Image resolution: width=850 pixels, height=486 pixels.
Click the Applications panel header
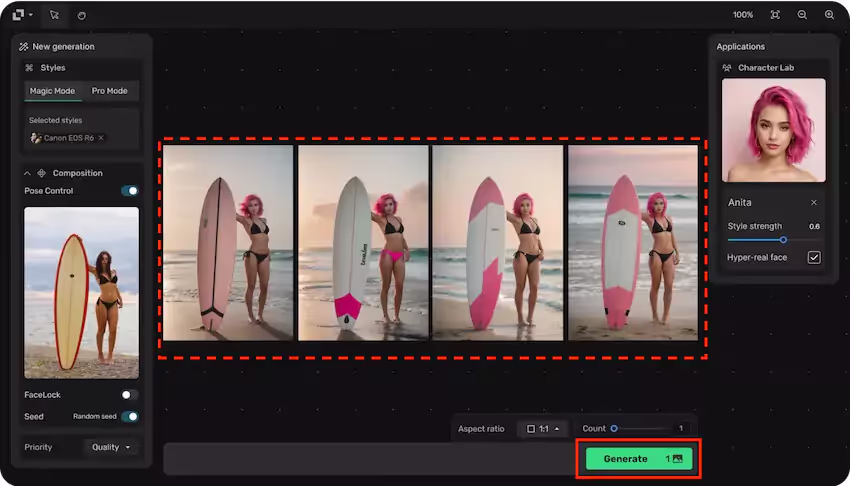point(740,47)
